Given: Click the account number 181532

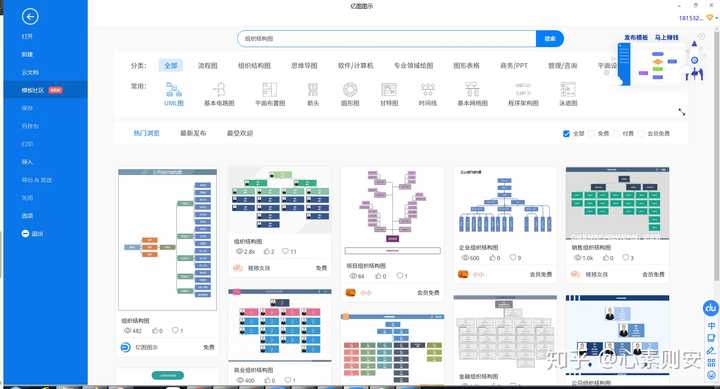Looking at the screenshot, I should tap(691, 18).
